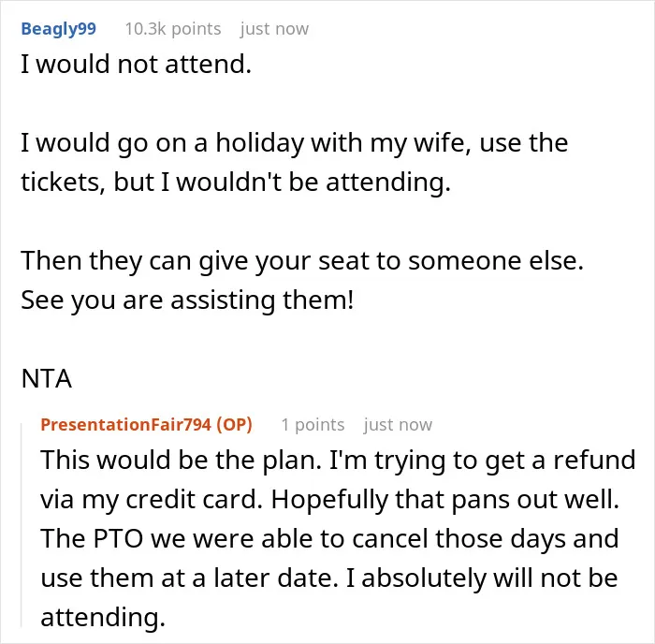Click the word 'refund' in the reply
This screenshot has height=644, width=655.
pos(594,460)
